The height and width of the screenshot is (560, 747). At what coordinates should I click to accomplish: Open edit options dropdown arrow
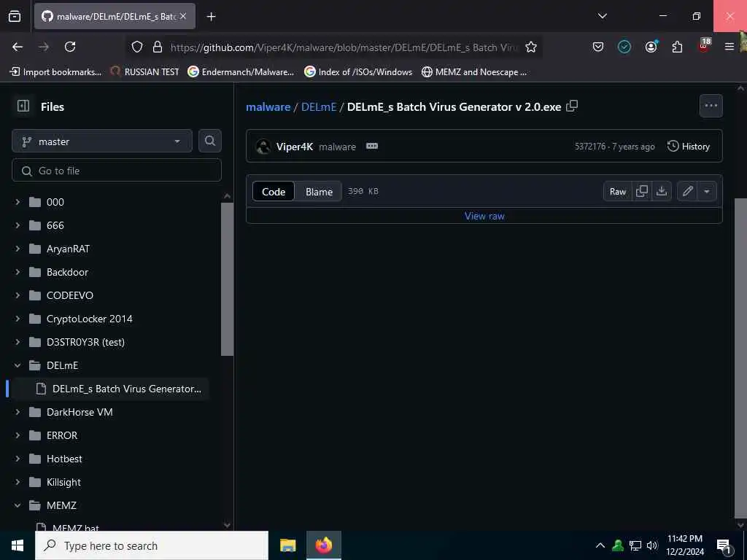707,192
